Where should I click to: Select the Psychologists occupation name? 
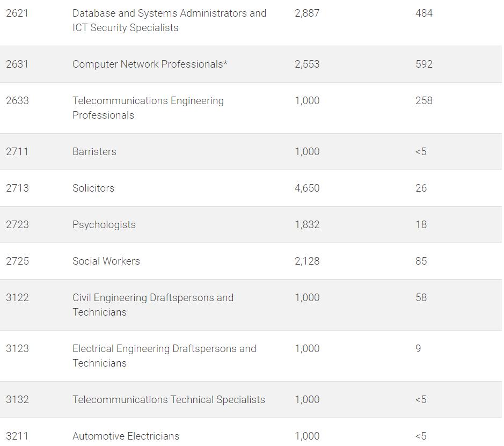(104, 224)
